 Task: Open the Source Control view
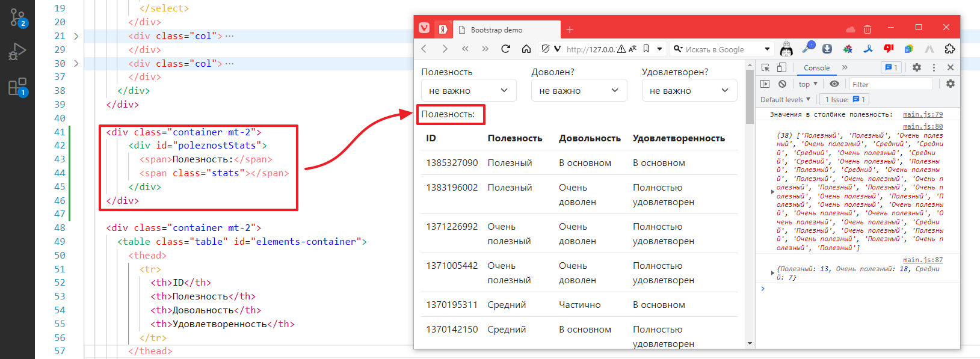click(17, 18)
